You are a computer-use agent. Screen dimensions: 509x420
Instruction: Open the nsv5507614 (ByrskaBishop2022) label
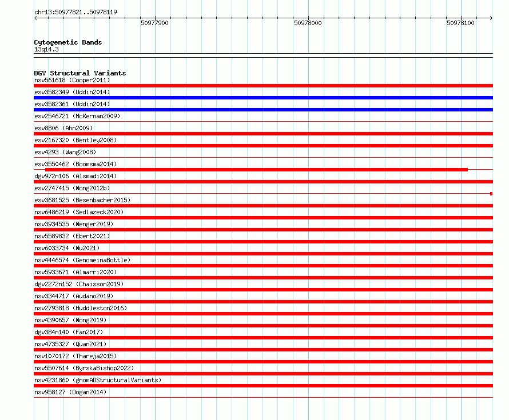(x=84, y=368)
